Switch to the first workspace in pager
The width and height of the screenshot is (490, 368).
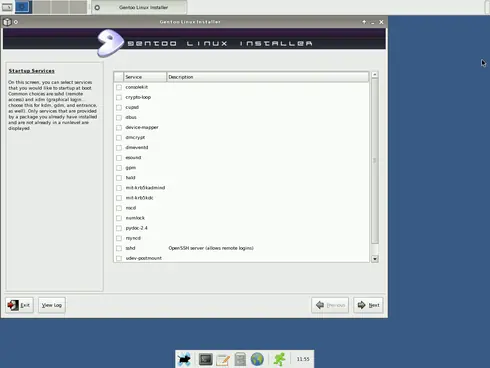24,7
